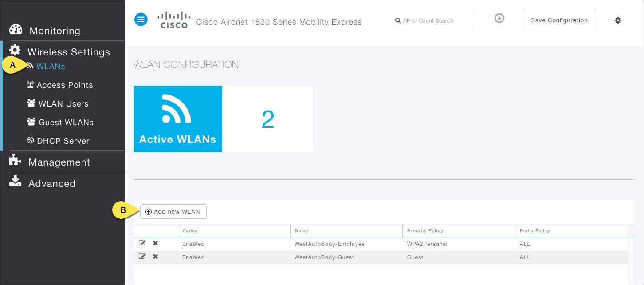This screenshot has height=285, width=644.
Task: Click Save Configuration
Action: (x=559, y=20)
